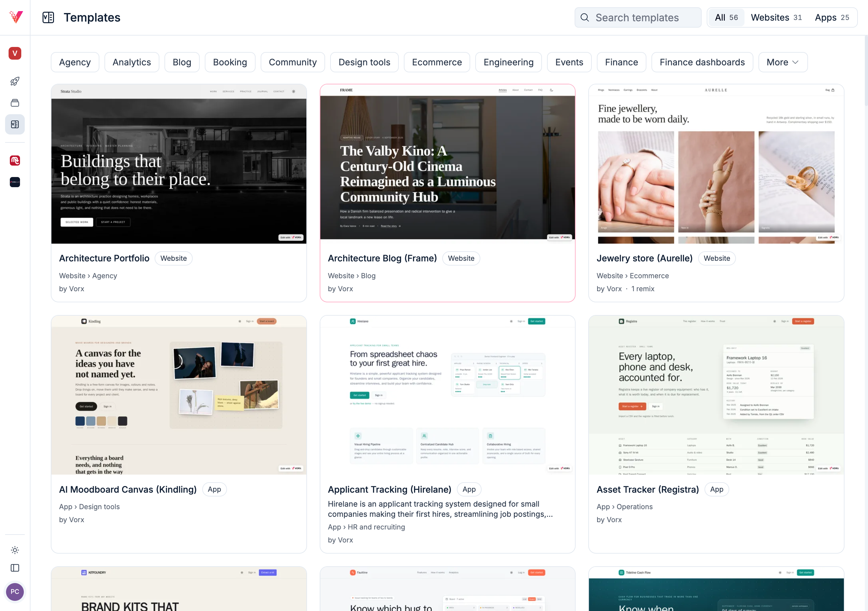The image size is (868, 611).
Task: Filter by Blog category
Action: point(182,62)
